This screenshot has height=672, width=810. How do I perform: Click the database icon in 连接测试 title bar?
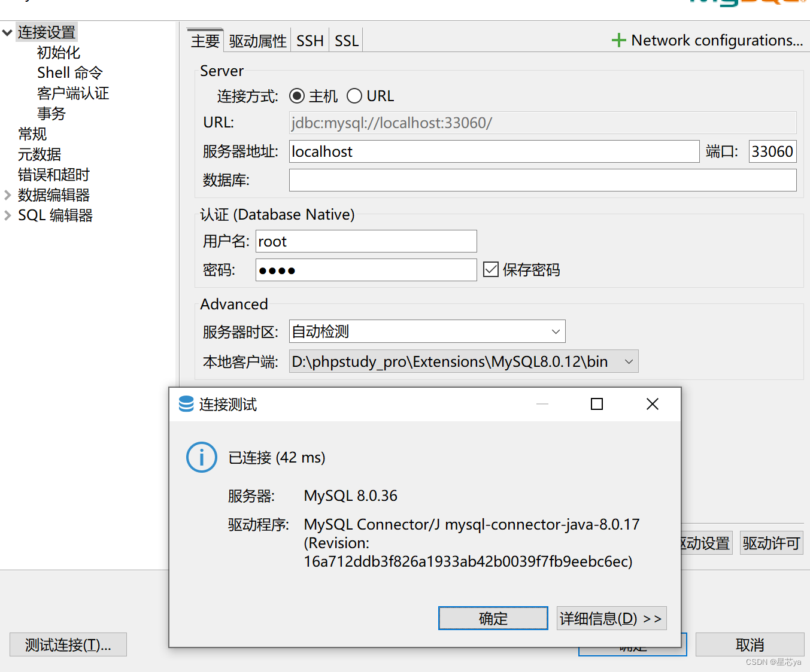pyautogui.click(x=186, y=404)
